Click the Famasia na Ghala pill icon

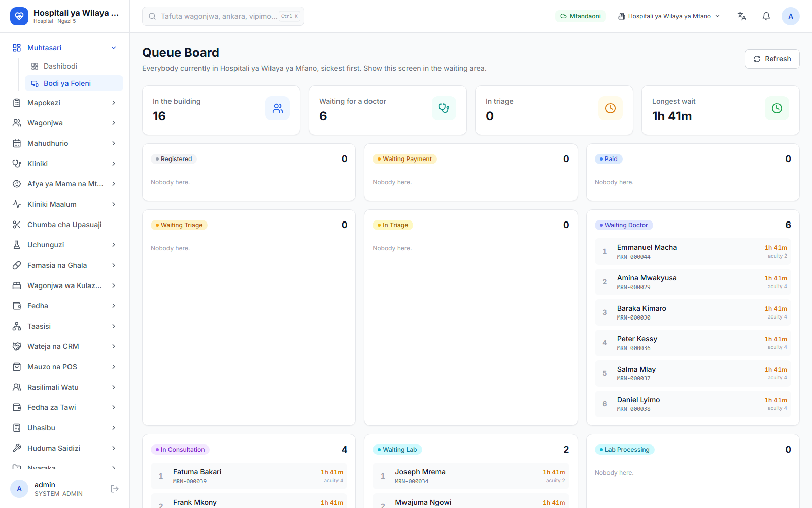tap(17, 265)
